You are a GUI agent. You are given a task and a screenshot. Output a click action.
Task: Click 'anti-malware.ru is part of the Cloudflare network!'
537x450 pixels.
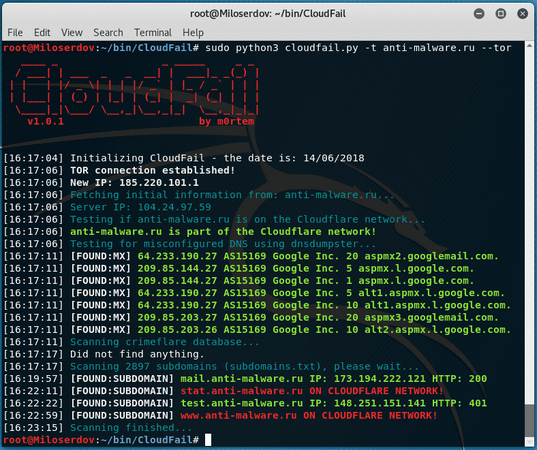tap(223, 232)
